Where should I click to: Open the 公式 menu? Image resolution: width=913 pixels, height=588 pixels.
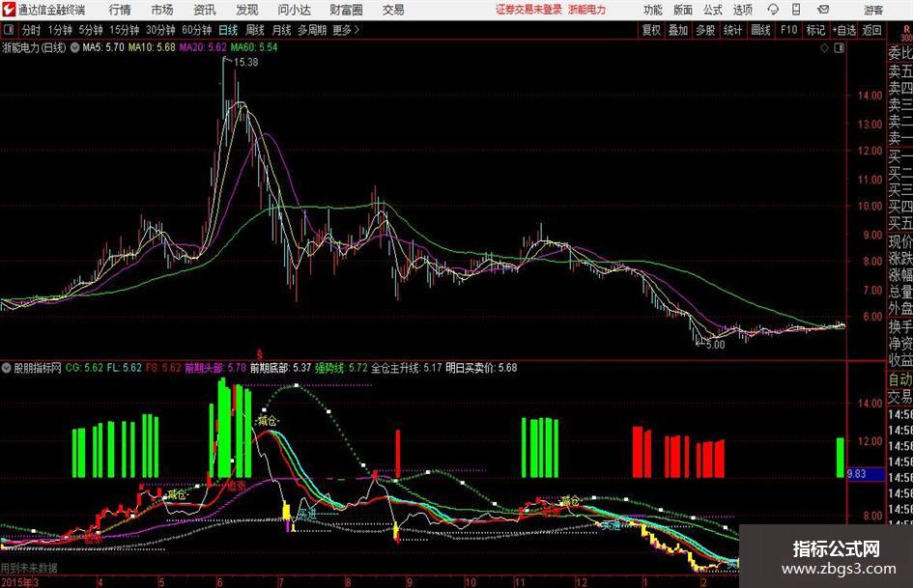coord(713,10)
